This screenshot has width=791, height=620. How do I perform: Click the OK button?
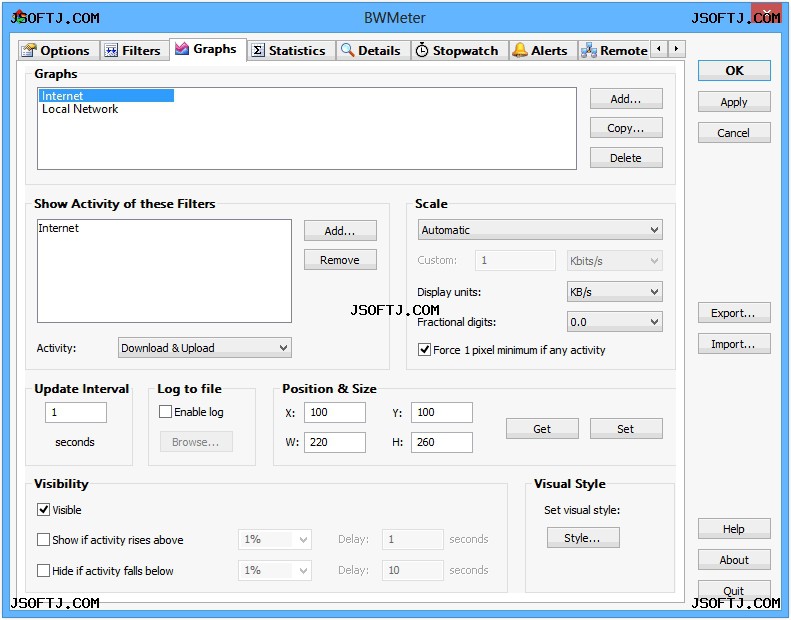[x=734, y=71]
